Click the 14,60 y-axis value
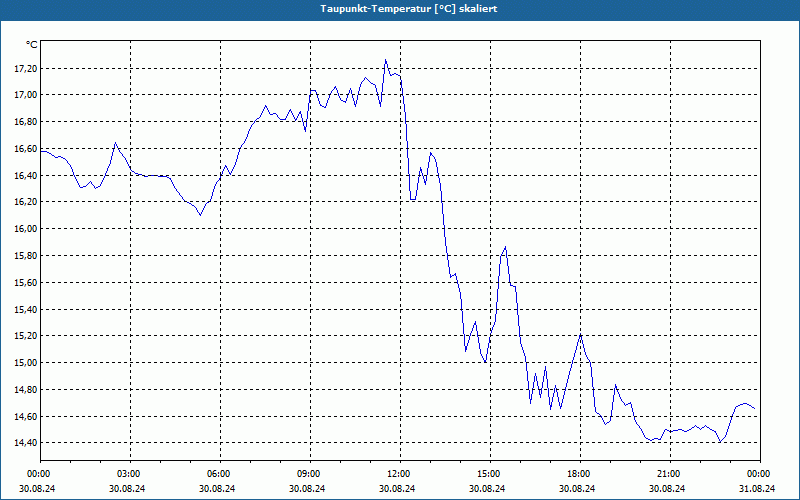 (x=24, y=416)
